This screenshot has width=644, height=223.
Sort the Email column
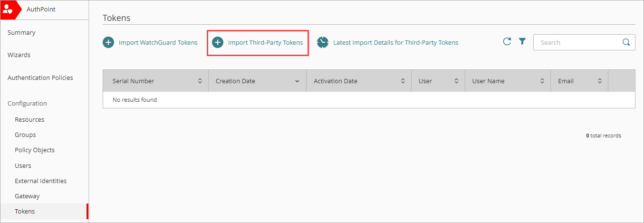coord(600,81)
